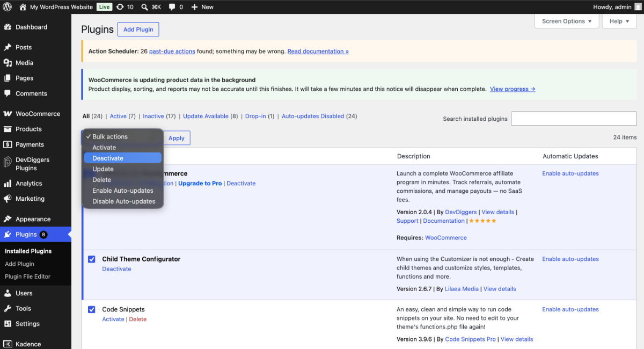Choose Enable Auto-updates from bulk actions
Screen dimensions: 644x349
(x=123, y=191)
